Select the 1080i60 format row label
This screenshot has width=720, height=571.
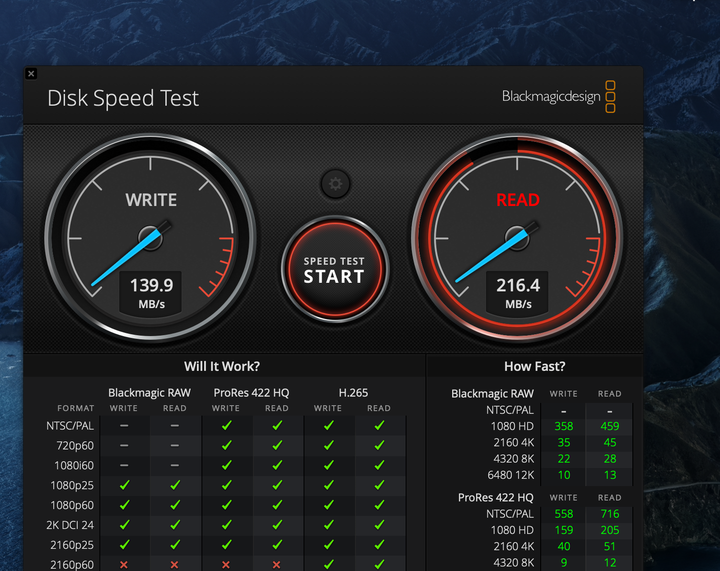pos(74,465)
